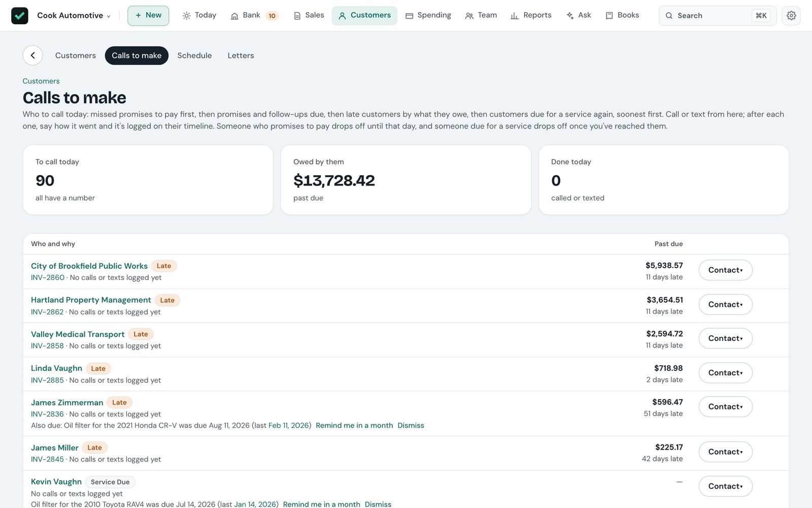Open the Letters tab
Screen dimensions: 812x508
pyautogui.click(x=241, y=55)
